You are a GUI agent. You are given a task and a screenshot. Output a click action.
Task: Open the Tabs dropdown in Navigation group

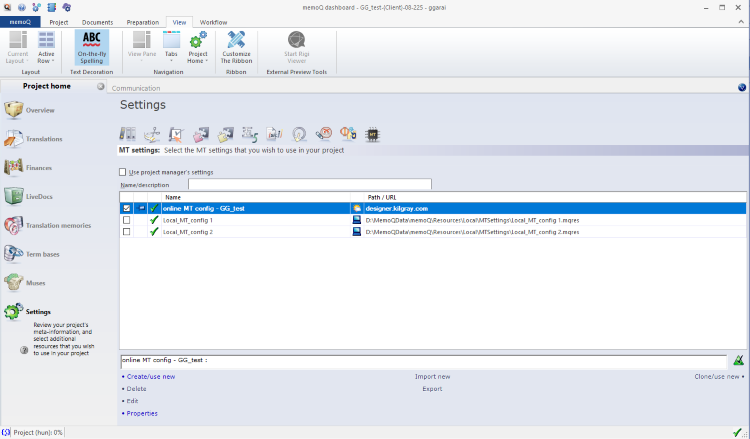pyautogui.click(x=170, y=47)
